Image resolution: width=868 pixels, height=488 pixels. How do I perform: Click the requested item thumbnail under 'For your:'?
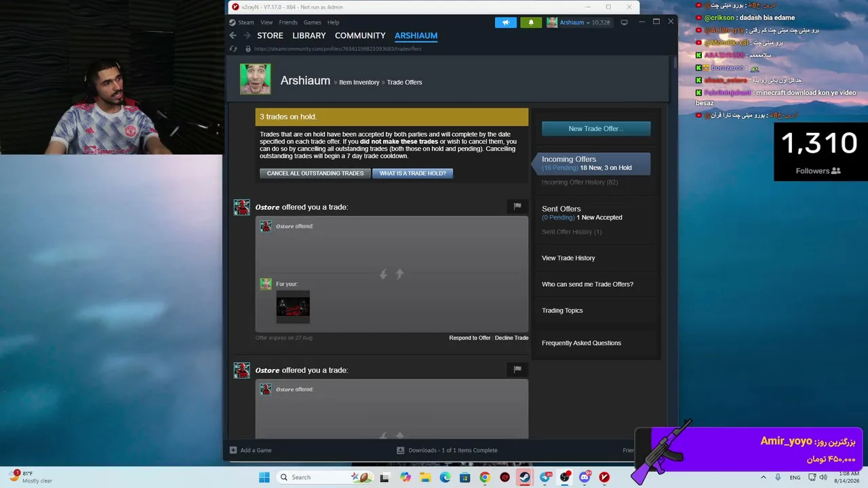tap(293, 307)
